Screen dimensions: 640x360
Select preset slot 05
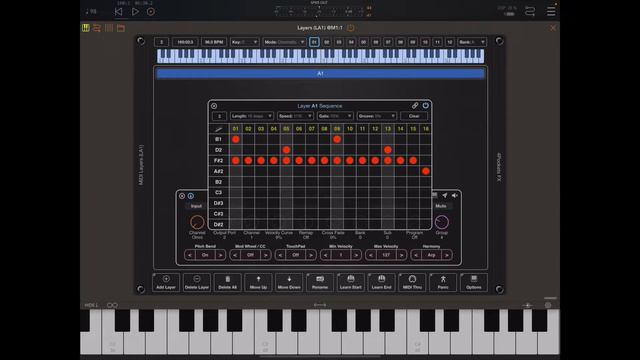363,42
